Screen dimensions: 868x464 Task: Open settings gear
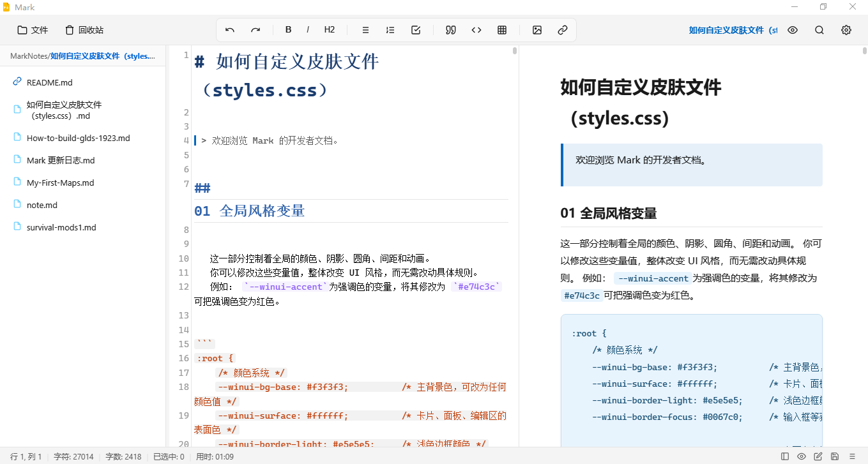pyautogui.click(x=846, y=30)
